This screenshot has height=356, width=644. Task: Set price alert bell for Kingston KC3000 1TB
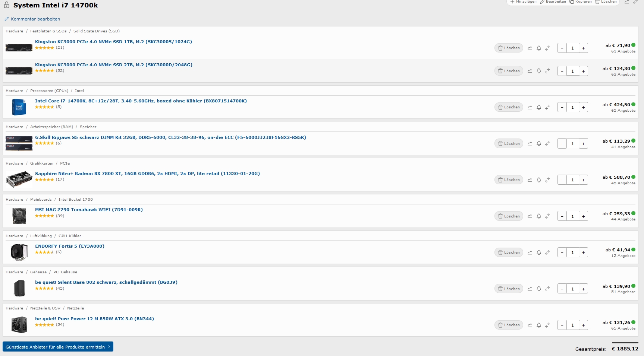[539, 48]
